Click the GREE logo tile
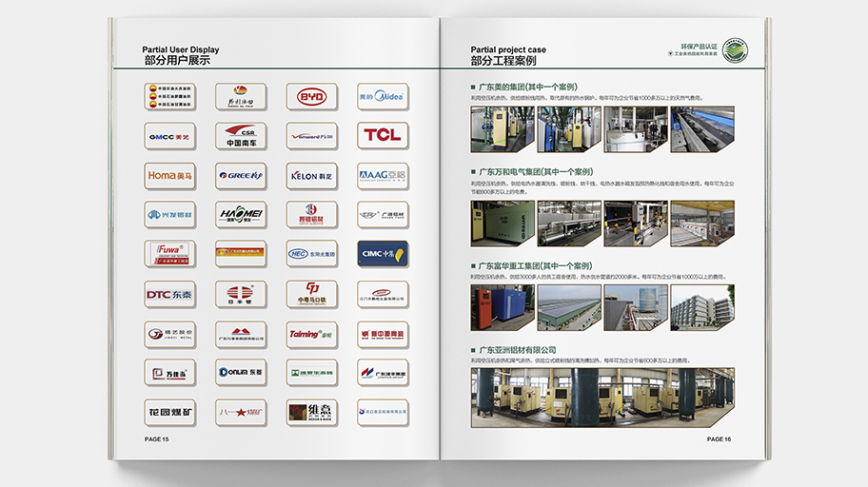The height and width of the screenshot is (487, 868). [241, 176]
